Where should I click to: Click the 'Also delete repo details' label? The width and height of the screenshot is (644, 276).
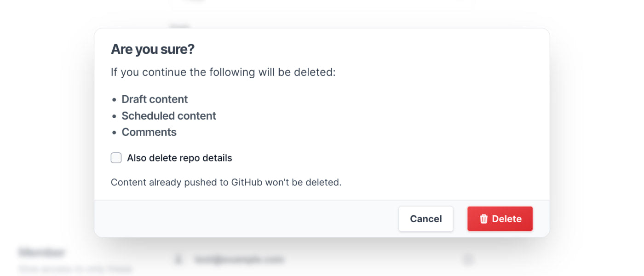click(179, 158)
